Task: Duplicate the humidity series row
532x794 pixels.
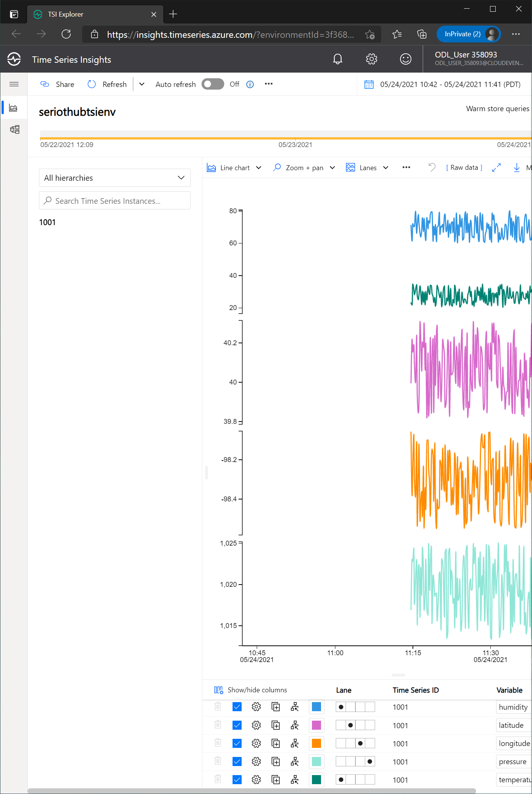Action: [x=276, y=707]
